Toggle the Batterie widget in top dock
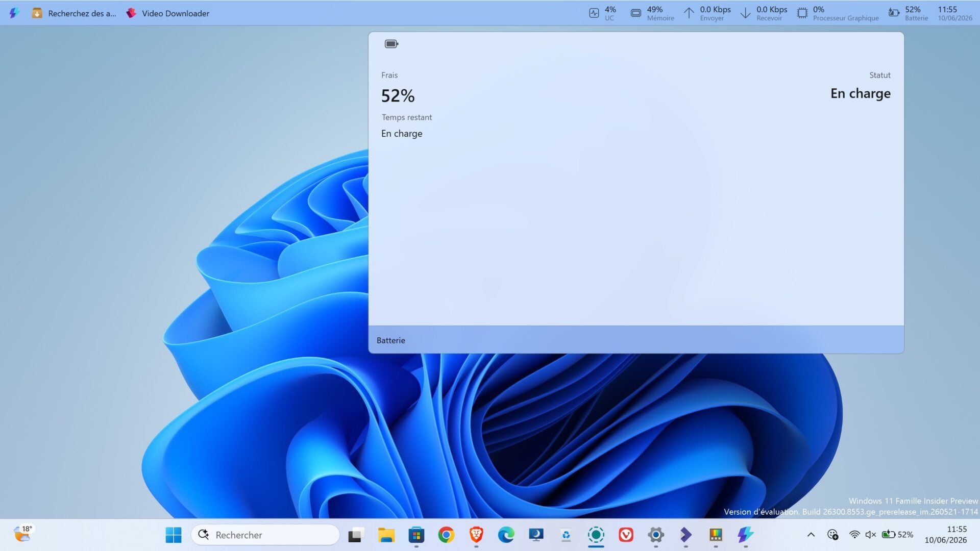The height and width of the screenshot is (551, 980). (x=909, y=13)
